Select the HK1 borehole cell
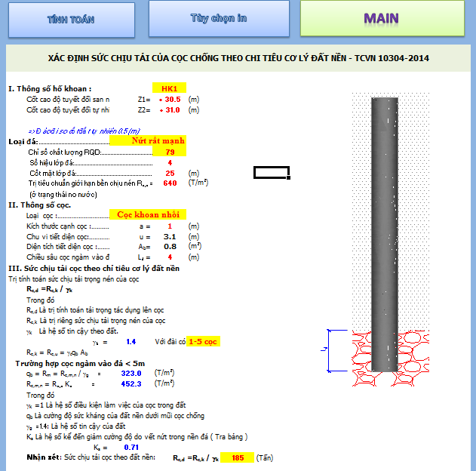 pyautogui.click(x=169, y=88)
